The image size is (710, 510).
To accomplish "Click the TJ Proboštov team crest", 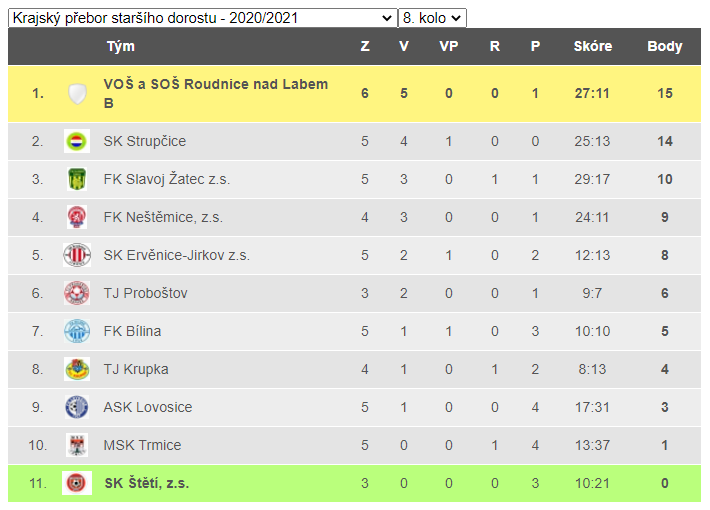I will point(77,293).
